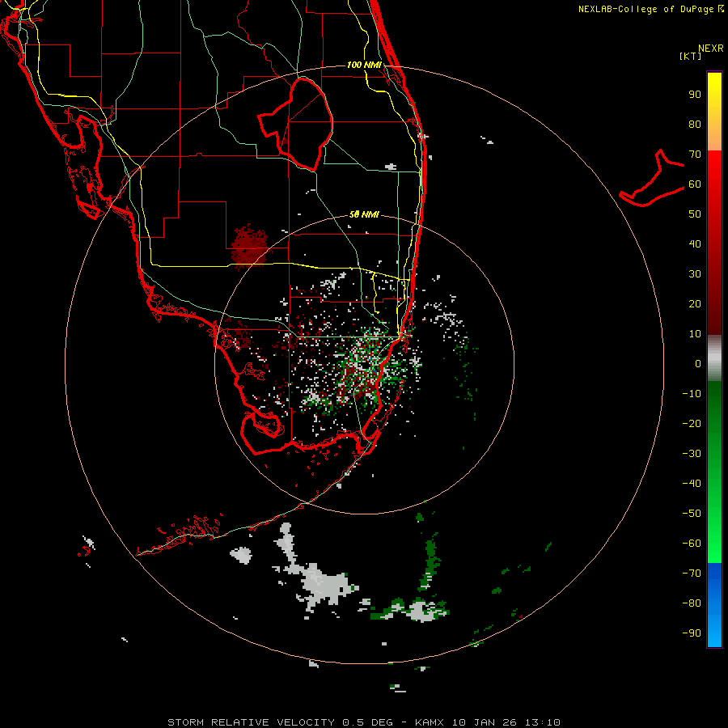The height and width of the screenshot is (728, 728).
Task: Click the 50 NMI range ring label
Action: [x=364, y=214]
